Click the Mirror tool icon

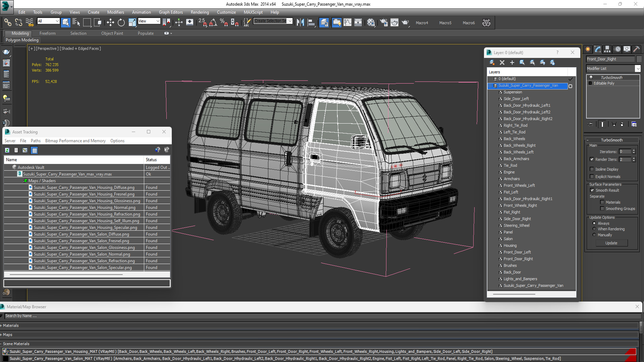(x=301, y=22)
